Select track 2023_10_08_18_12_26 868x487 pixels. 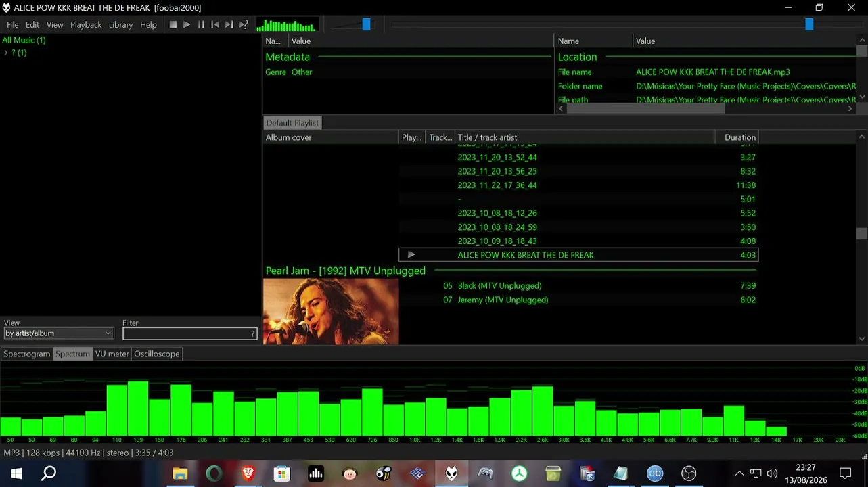click(578, 213)
